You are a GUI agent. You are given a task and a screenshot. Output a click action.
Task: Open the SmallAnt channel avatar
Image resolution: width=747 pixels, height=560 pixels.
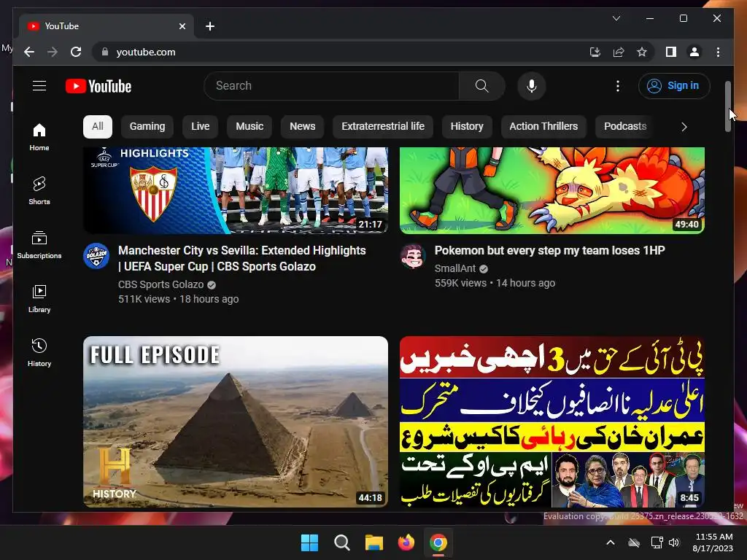pos(413,256)
